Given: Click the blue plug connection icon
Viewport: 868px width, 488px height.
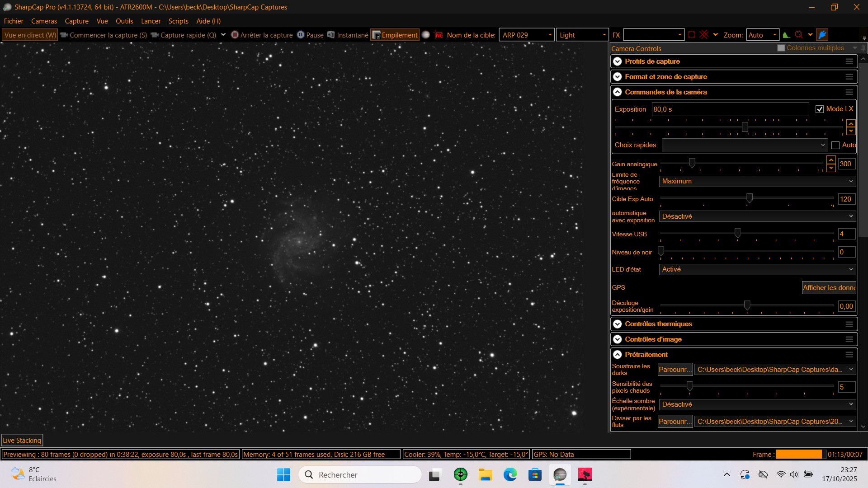Looking at the screenshot, I should pos(822,35).
